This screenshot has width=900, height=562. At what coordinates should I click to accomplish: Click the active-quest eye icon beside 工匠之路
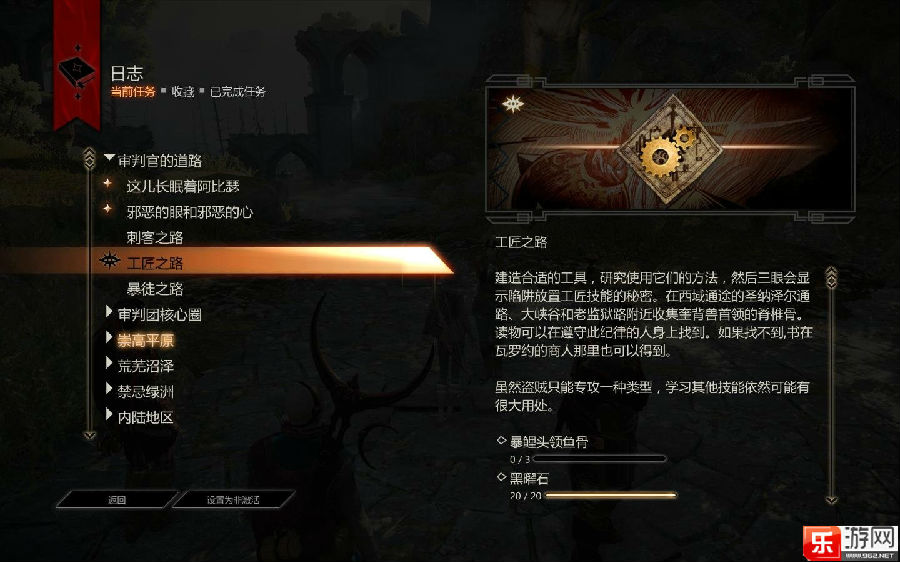[x=109, y=262]
